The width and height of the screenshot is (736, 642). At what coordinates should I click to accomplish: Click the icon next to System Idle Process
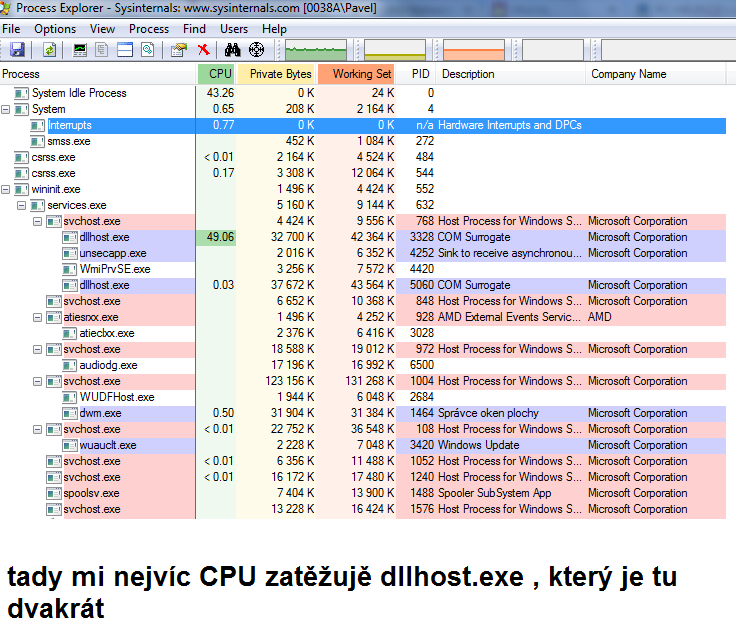pyautogui.click(x=21, y=93)
